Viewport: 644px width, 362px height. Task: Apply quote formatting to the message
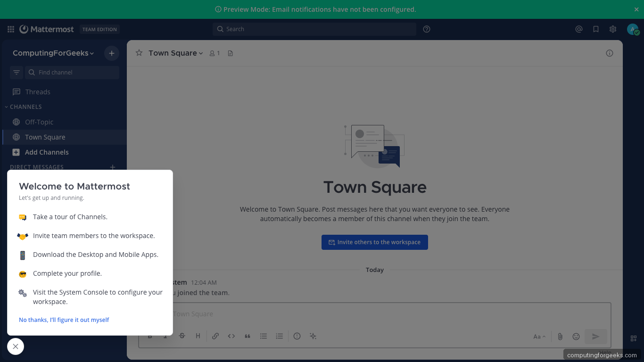point(248,336)
